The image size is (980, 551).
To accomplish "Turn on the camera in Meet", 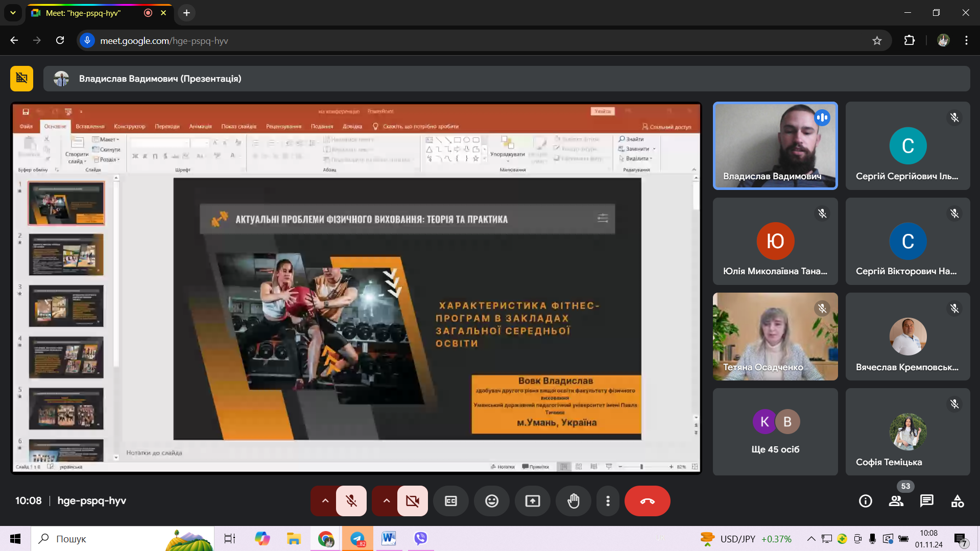I will tap(413, 501).
